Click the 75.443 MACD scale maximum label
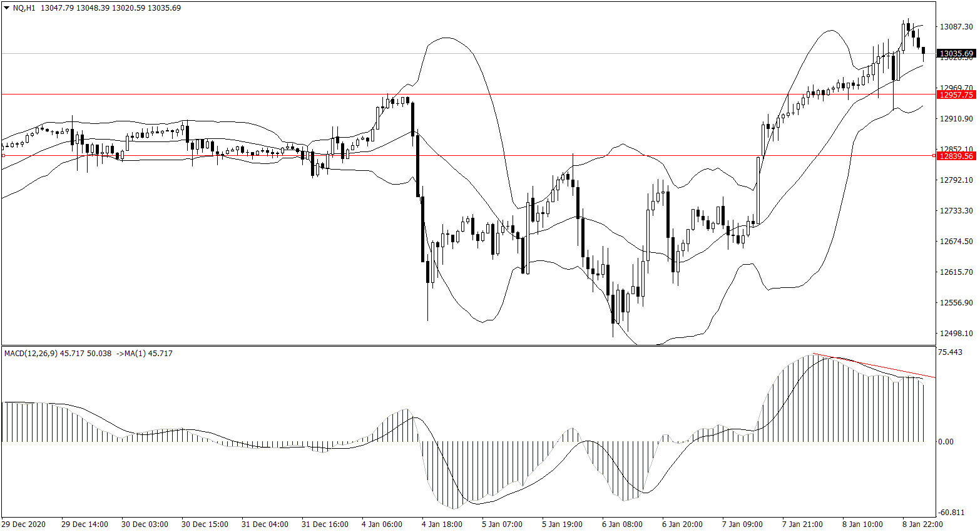This screenshot has width=980, height=532. 950,352
